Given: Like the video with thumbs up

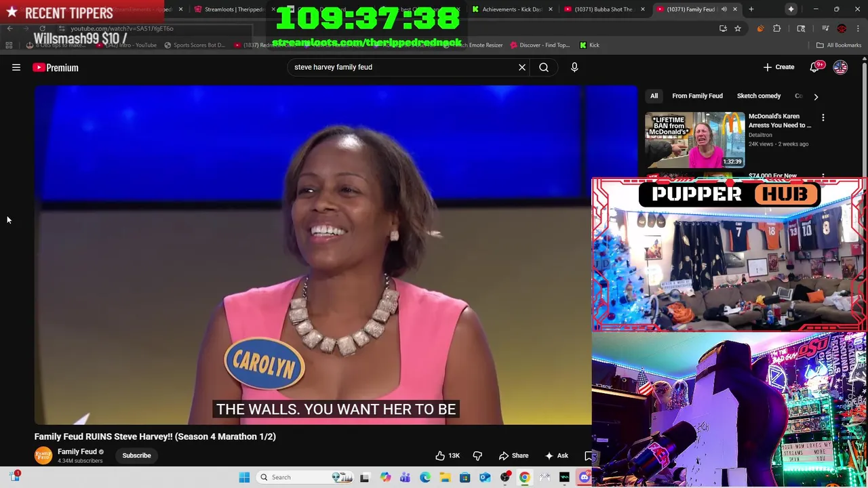Looking at the screenshot, I should (x=448, y=455).
